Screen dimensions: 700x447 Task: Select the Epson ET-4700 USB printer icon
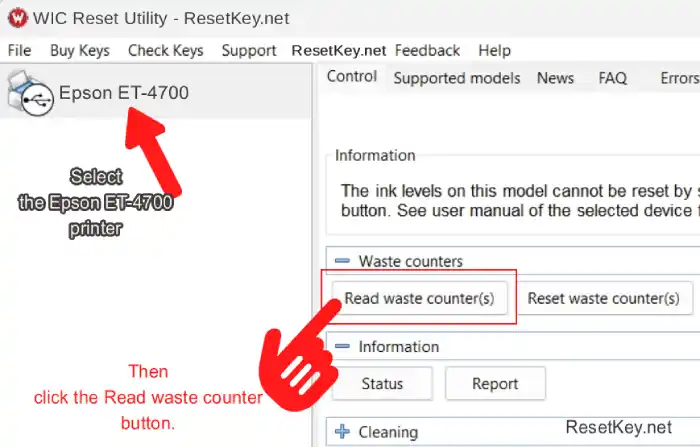pos(30,93)
